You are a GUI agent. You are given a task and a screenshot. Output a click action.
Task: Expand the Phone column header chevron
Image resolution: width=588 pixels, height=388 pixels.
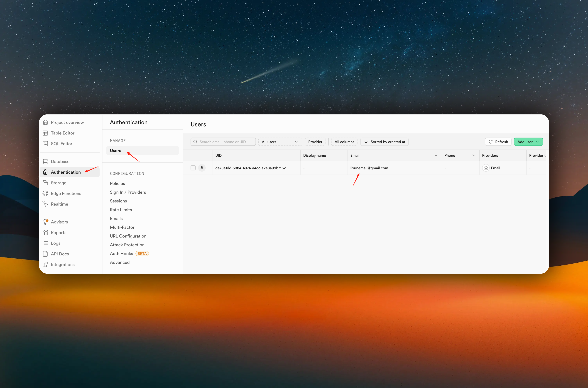click(473, 155)
